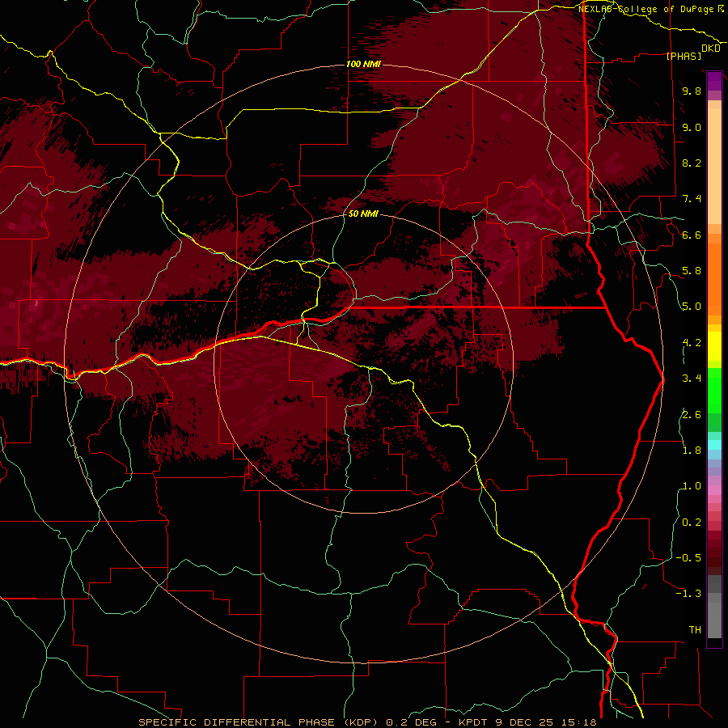Click the peach band on the color bar
The width and height of the screenshot is (728, 728).
[714, 167]
